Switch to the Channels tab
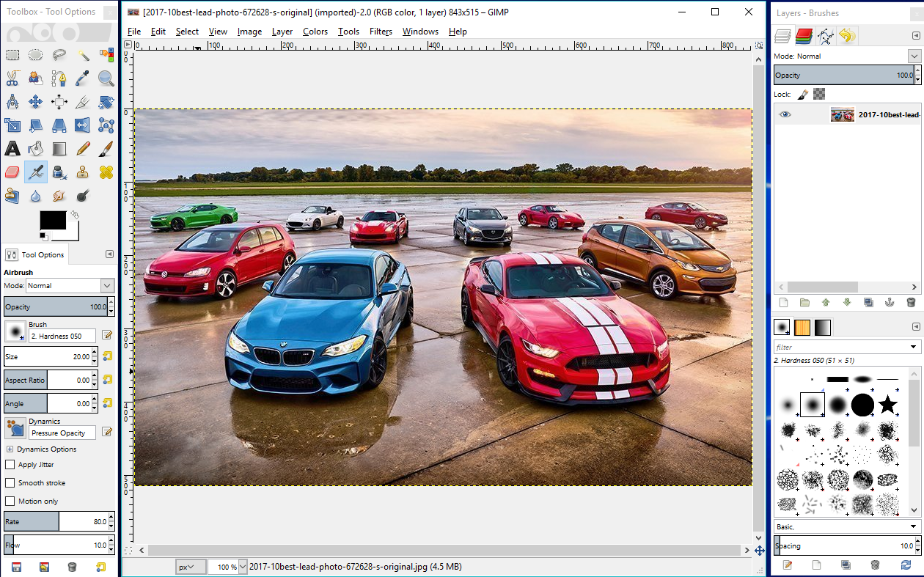The width and height of the screenshot is (924, 577). (804, 36)
